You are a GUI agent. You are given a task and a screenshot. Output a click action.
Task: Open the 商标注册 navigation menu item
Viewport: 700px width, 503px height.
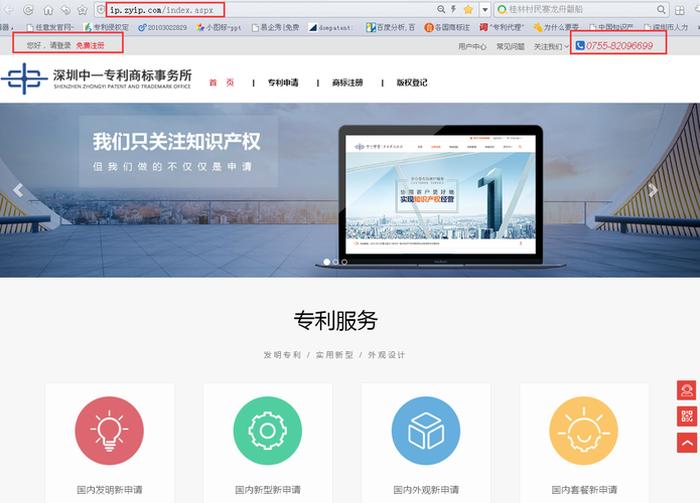tap(348, 83)
